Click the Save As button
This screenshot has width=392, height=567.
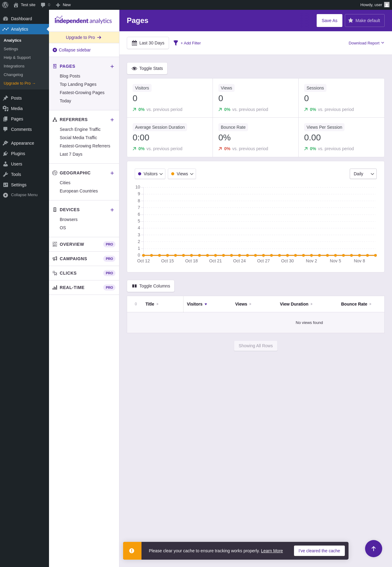pos(329,21)
